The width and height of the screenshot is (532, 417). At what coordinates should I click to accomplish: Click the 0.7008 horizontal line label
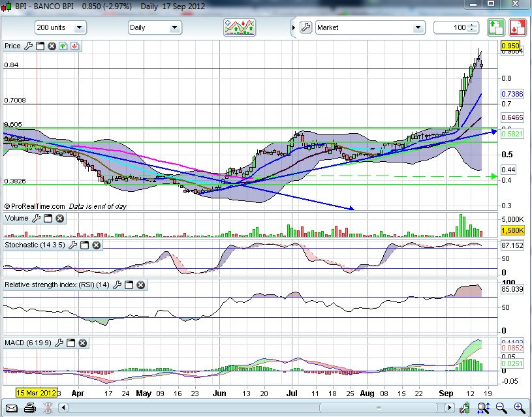[x=14, y=100]
